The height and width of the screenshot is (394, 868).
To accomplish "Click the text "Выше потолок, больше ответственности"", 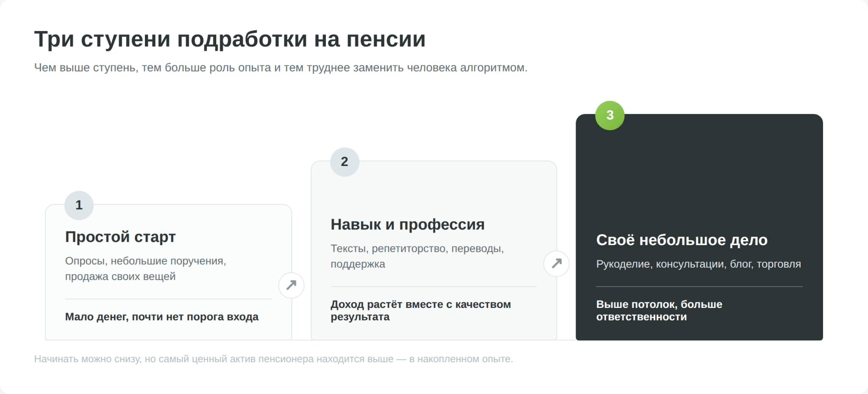I will [x=659, y=310].
